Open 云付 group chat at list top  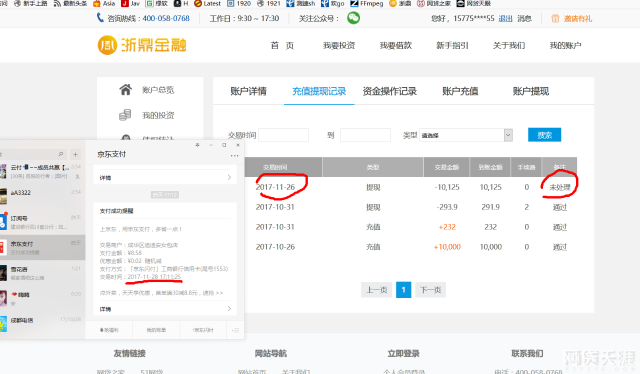[x=42, y=171]
